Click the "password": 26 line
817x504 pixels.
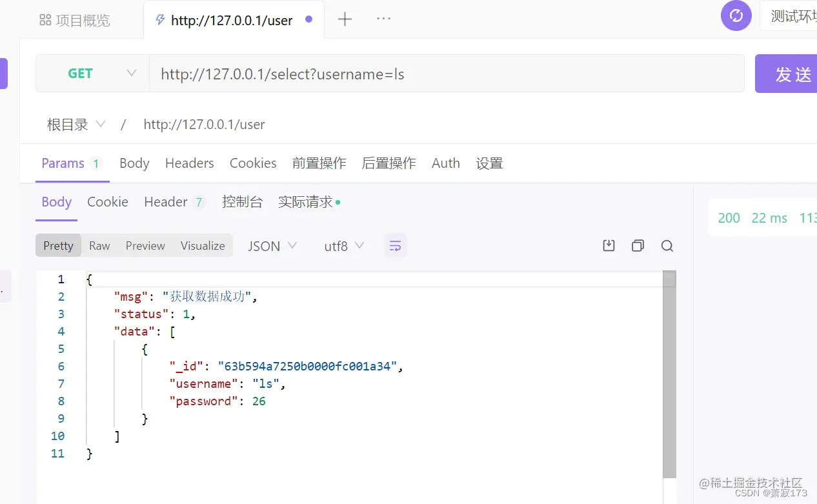217,401
